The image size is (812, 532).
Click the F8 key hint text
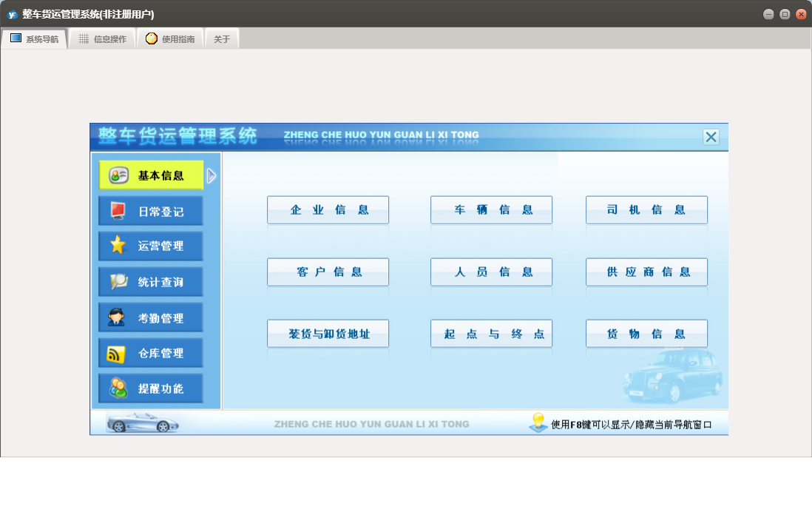coord(632,425)
